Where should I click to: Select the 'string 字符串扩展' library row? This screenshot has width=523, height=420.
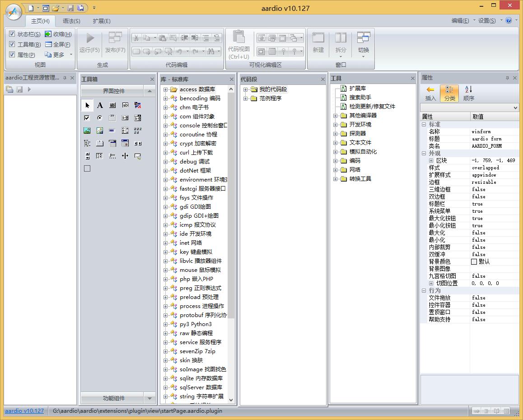(x=201, y=397)
